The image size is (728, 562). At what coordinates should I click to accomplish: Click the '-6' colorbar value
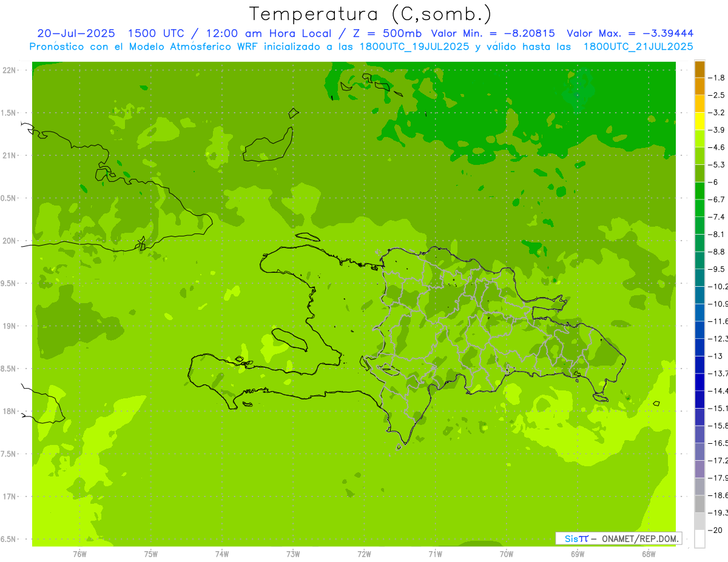click(714, 182)
